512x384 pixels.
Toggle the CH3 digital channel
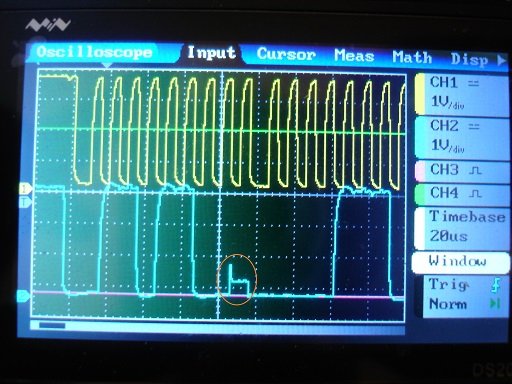tap(462, 170)
